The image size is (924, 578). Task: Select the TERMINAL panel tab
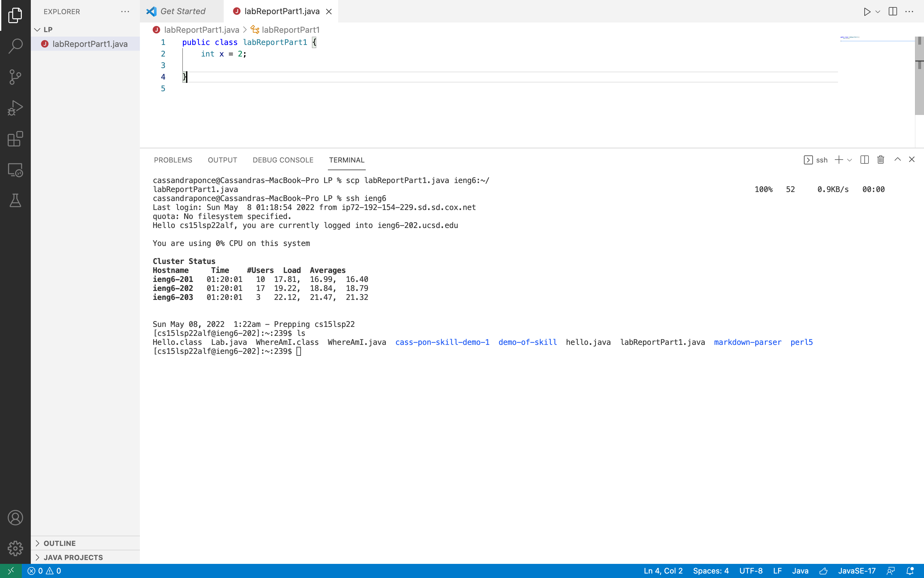(x=347, y=160)
